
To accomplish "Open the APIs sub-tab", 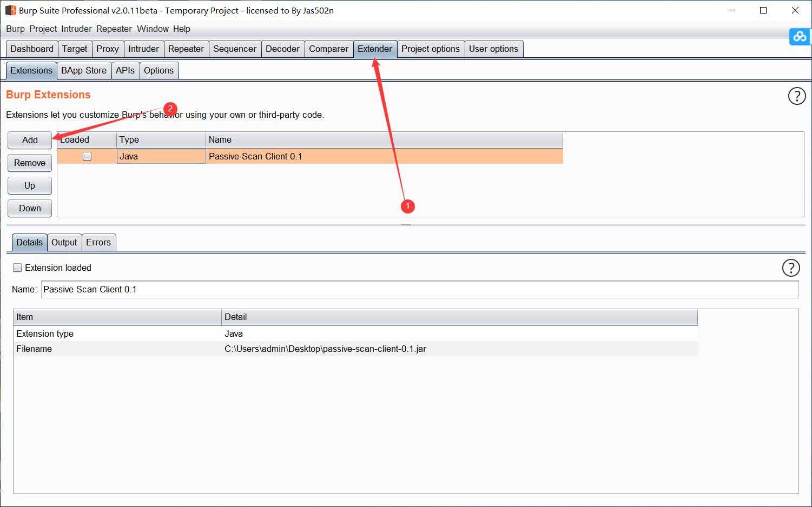I will (125, 70).
